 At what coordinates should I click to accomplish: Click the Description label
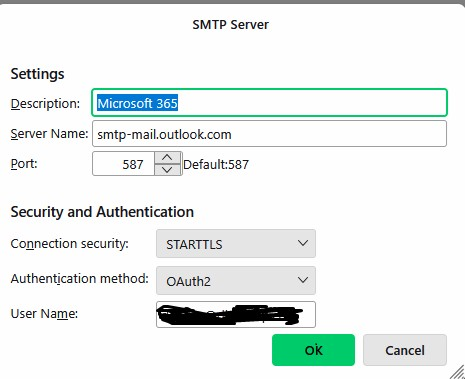[x=45, y=104]
